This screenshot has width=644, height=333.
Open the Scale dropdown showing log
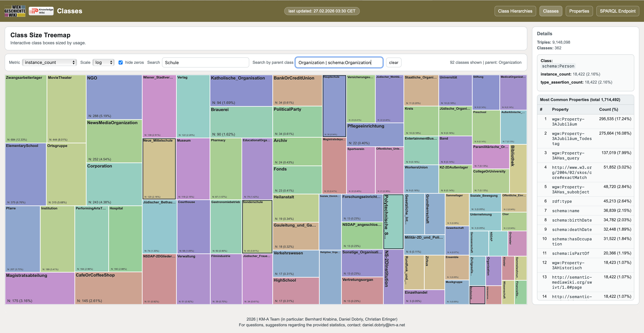(x=103, y=62)
